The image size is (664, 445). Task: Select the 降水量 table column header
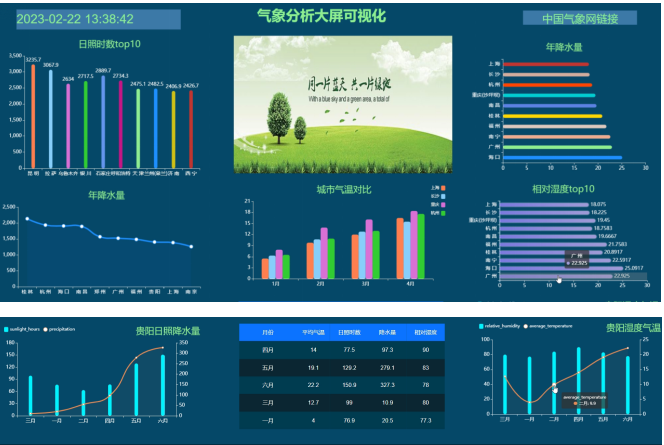pos(387,332)
